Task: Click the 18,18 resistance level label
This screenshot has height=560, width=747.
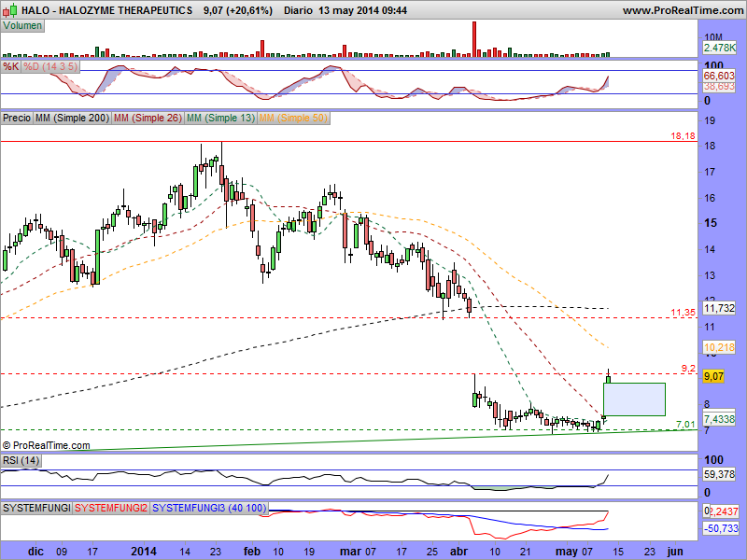Action: tap(683, 136)
